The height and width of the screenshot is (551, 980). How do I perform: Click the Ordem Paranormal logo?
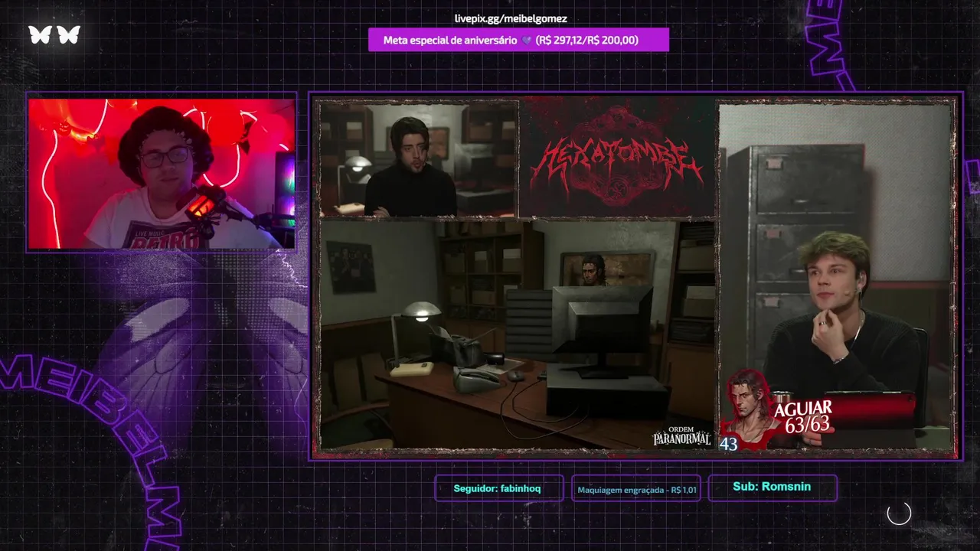tap(681, 436)
